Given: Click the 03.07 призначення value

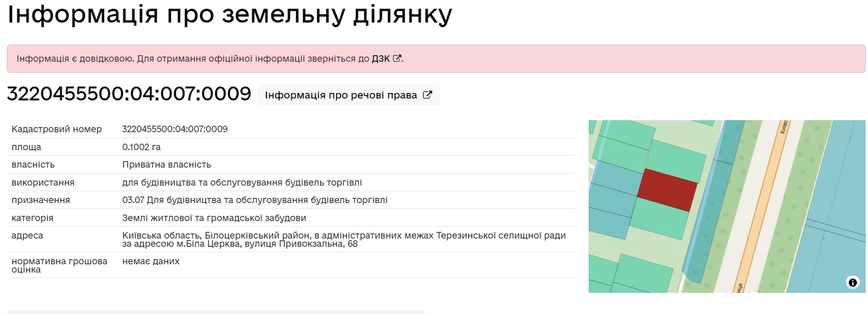Looking at the screenshot, I should tap(254, 200).
